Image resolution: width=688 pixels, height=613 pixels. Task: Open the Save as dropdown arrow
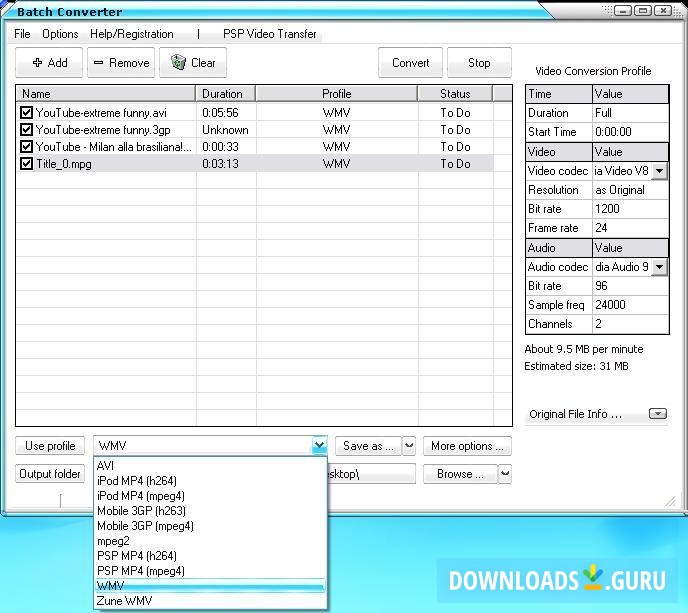(x=409, y=446)
